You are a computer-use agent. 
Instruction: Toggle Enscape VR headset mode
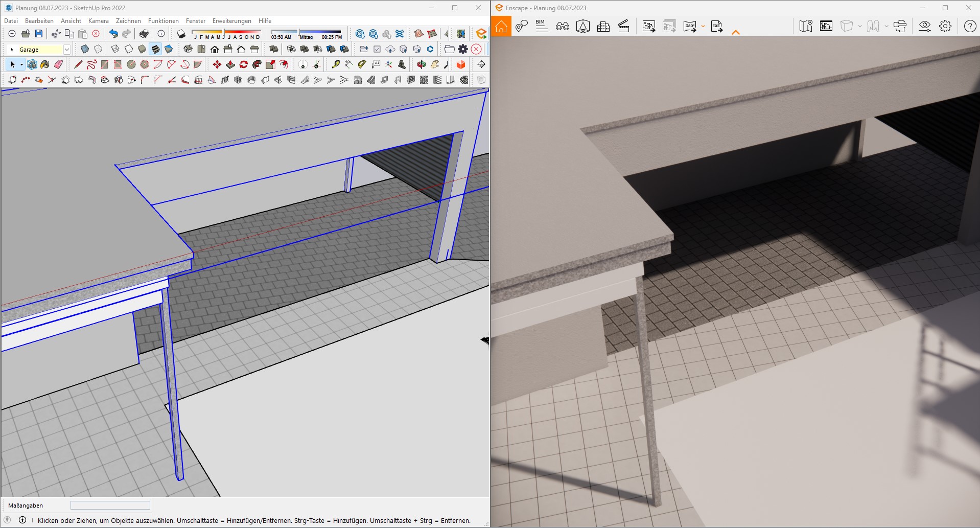[900, 26]
